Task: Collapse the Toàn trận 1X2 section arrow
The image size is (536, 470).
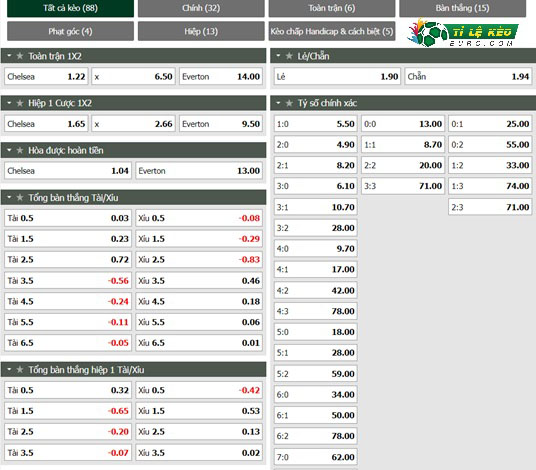Action: click(x=9, y=55)
